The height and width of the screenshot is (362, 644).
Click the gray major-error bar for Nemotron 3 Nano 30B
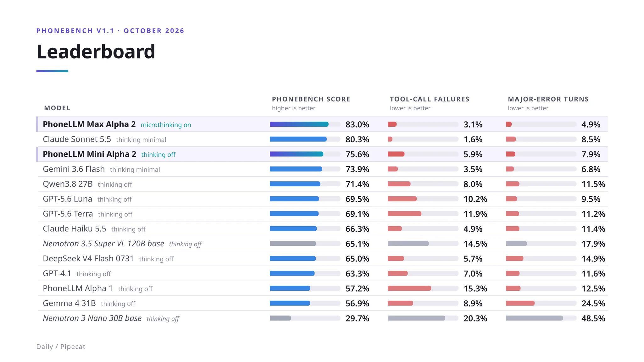pyautogui.click(x=534, y=318)
